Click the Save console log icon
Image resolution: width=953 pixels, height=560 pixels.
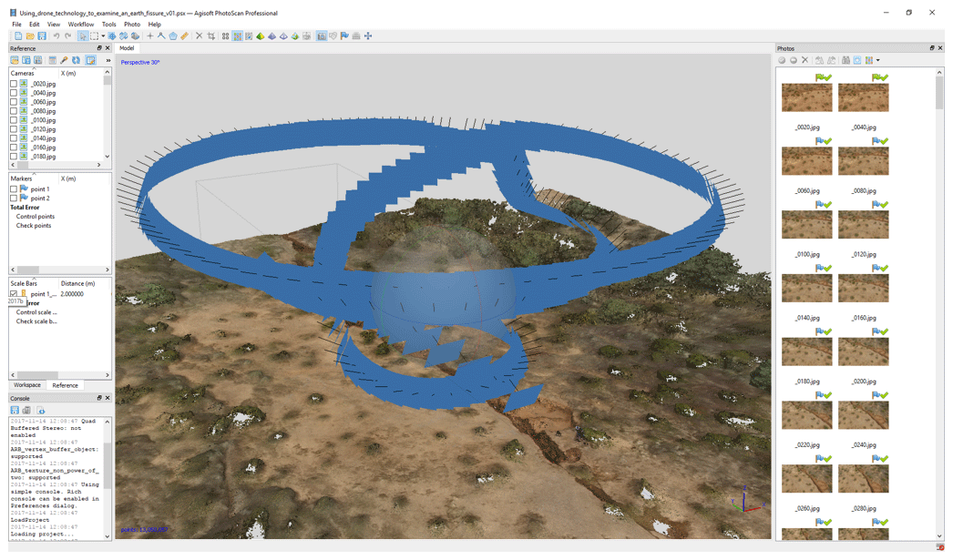point(15,411)
